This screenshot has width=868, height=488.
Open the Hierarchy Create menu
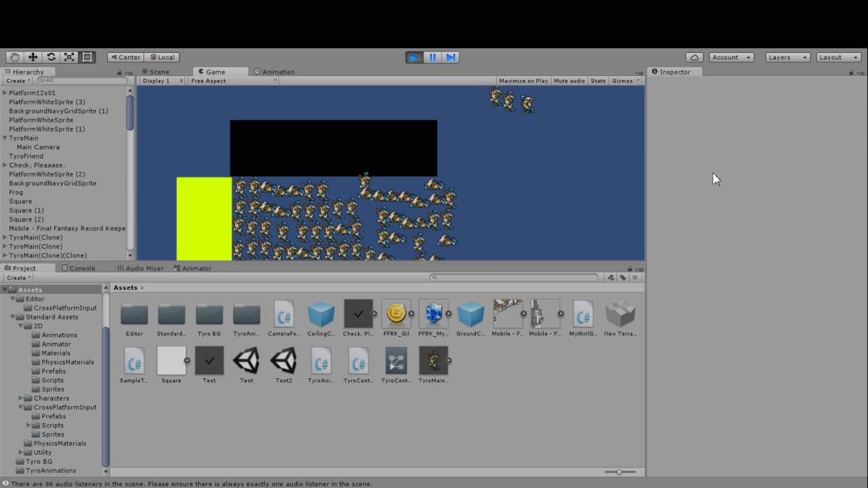pyautogui.click(x=18, y=81)
